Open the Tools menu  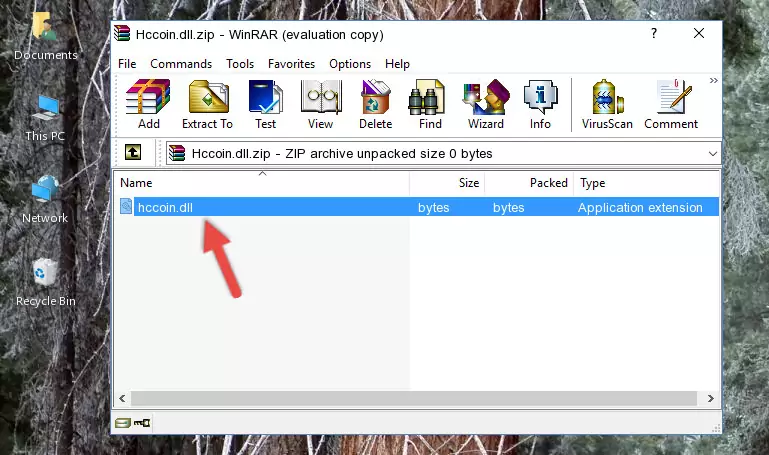click(x=240, y=64)
